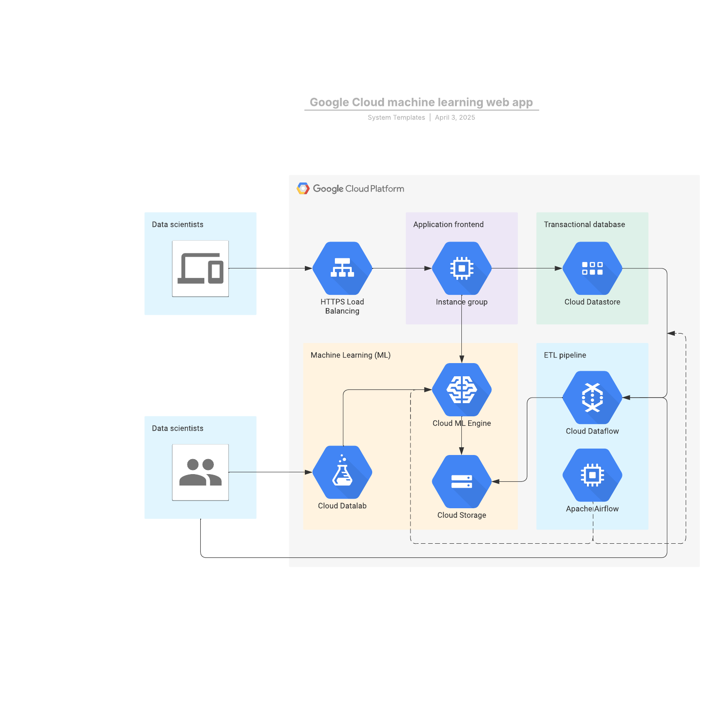This screenshot has height=728, width=728.
Task: Select the people group icon
Action: 200,472
